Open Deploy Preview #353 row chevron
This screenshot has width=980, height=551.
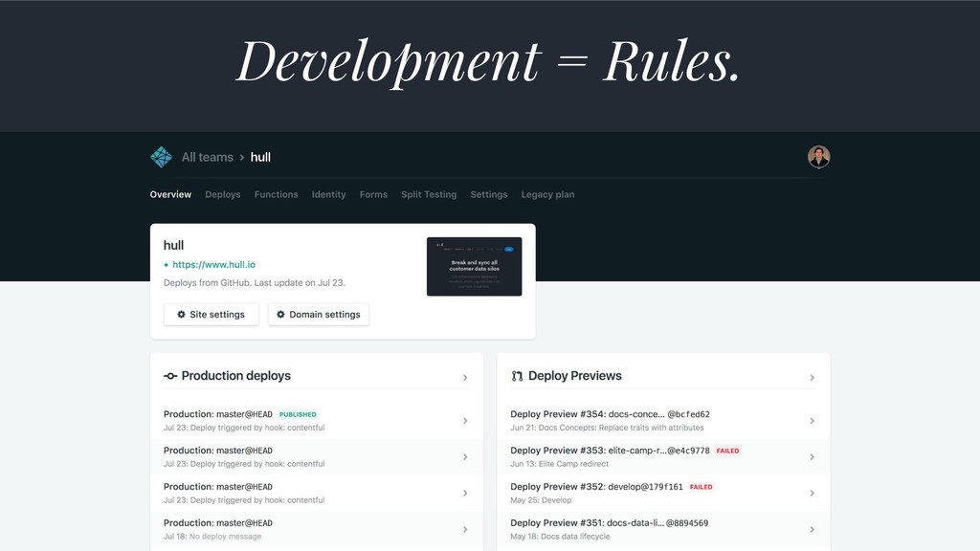pos(812,456)
